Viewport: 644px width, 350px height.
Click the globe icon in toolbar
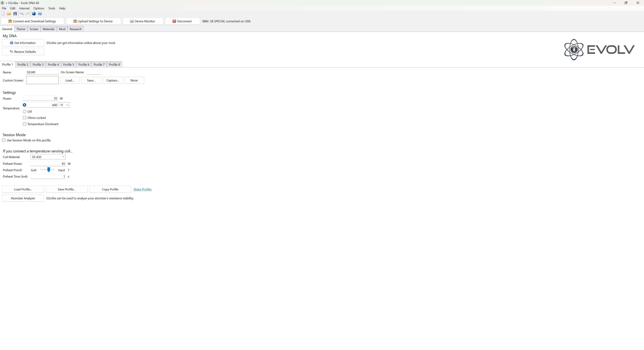pos(34,14)
